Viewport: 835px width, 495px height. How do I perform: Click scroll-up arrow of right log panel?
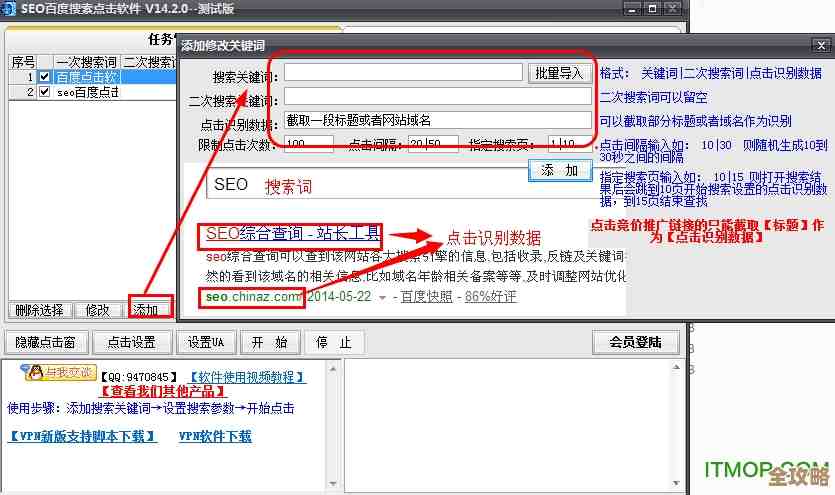coord(676,367)
